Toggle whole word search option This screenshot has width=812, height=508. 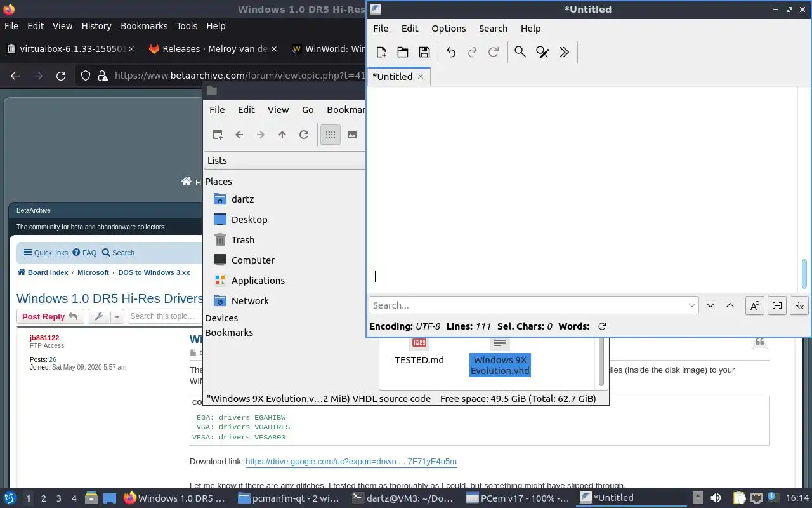tap(776, 305)
